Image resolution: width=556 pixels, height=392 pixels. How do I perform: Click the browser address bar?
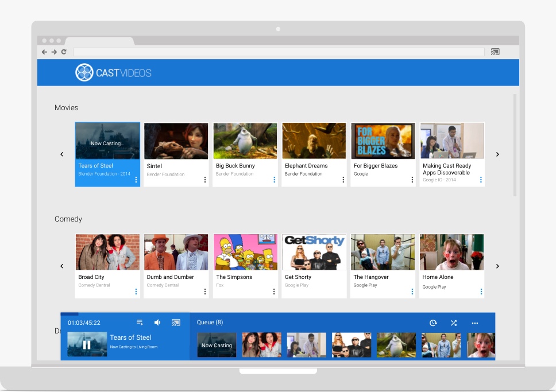click(x=279, y=52)
